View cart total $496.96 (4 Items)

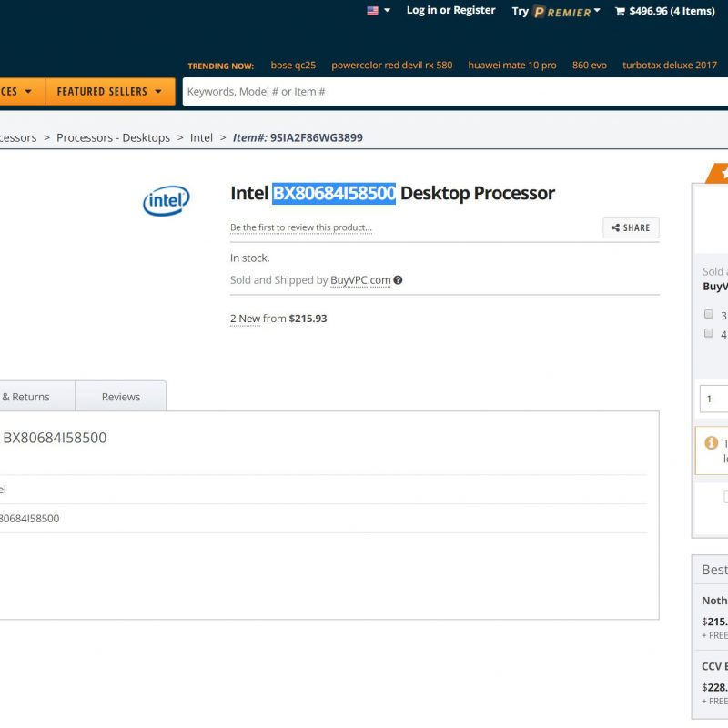coord(672,11)
